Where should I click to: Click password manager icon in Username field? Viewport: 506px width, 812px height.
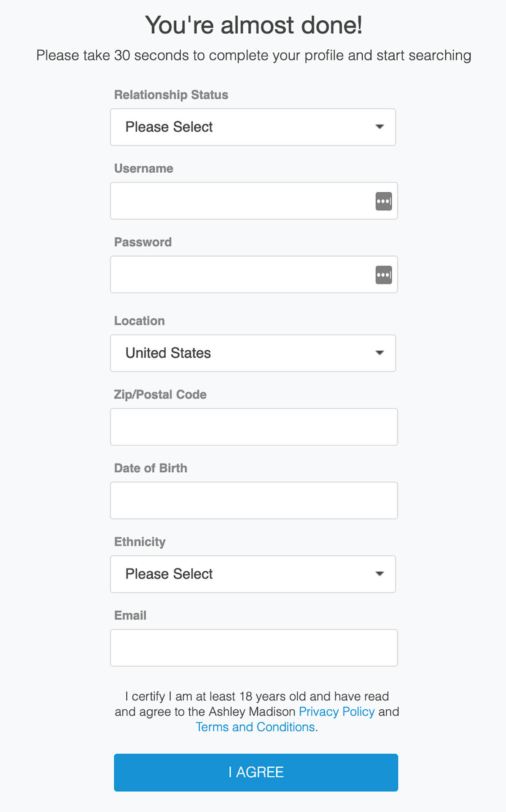click(x=384, y=201)
